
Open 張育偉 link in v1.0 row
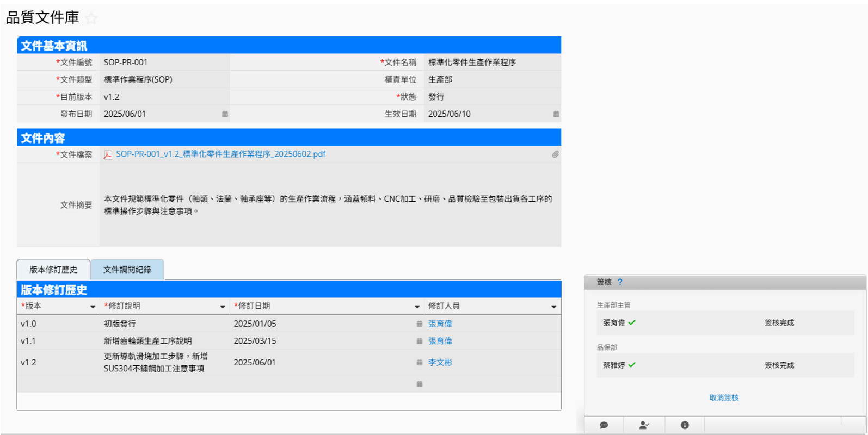(440, 324)
